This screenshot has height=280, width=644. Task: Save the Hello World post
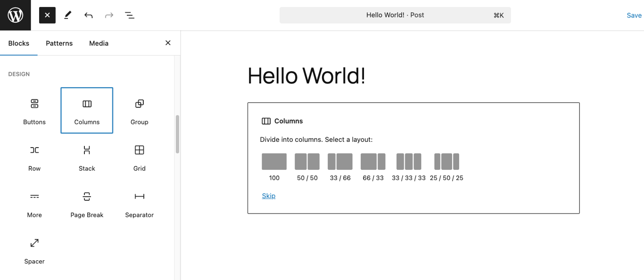[x=634, y=15]
